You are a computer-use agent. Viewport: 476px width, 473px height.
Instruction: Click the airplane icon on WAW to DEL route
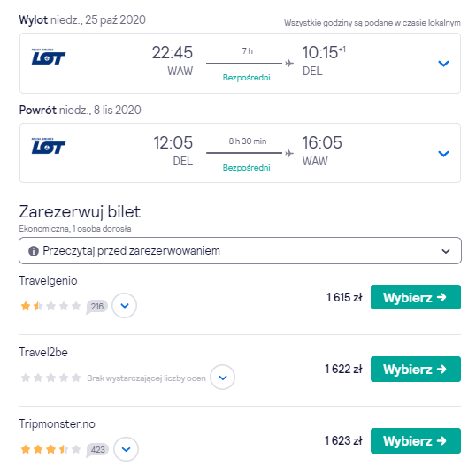click(x=289, y=63)
